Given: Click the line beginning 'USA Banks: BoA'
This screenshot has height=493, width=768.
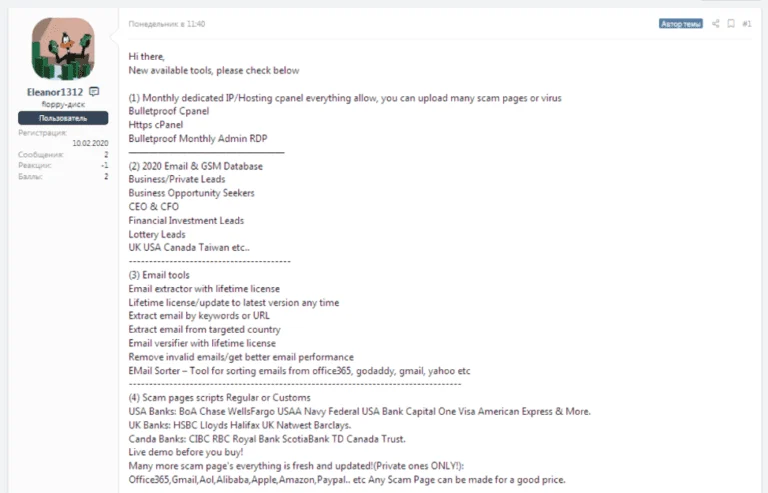Looking at the screenshot, I should 360,411.
